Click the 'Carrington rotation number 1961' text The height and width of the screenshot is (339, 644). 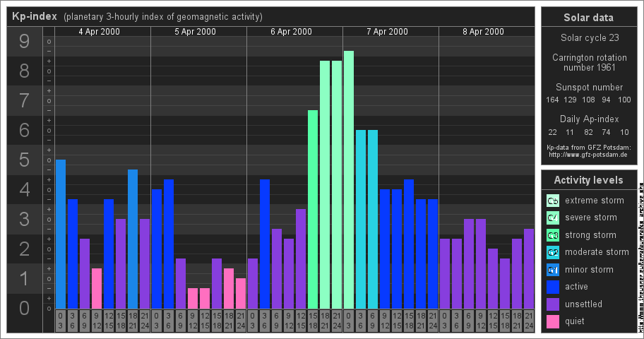[589, 62]
